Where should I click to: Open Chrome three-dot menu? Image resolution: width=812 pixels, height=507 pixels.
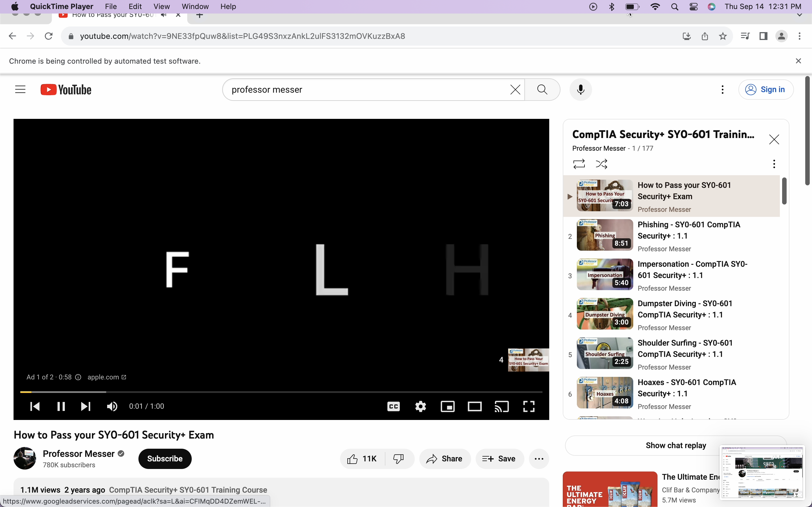800,36
